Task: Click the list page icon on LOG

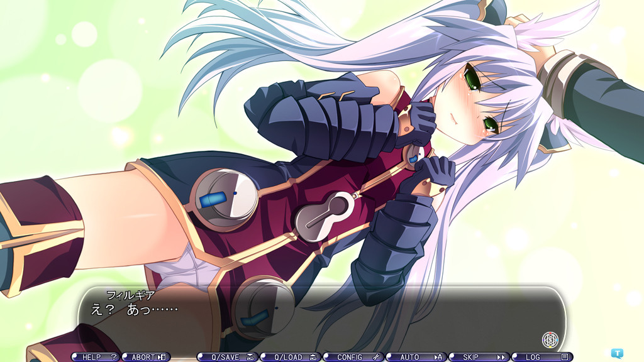Action: (x=564, y=357)
